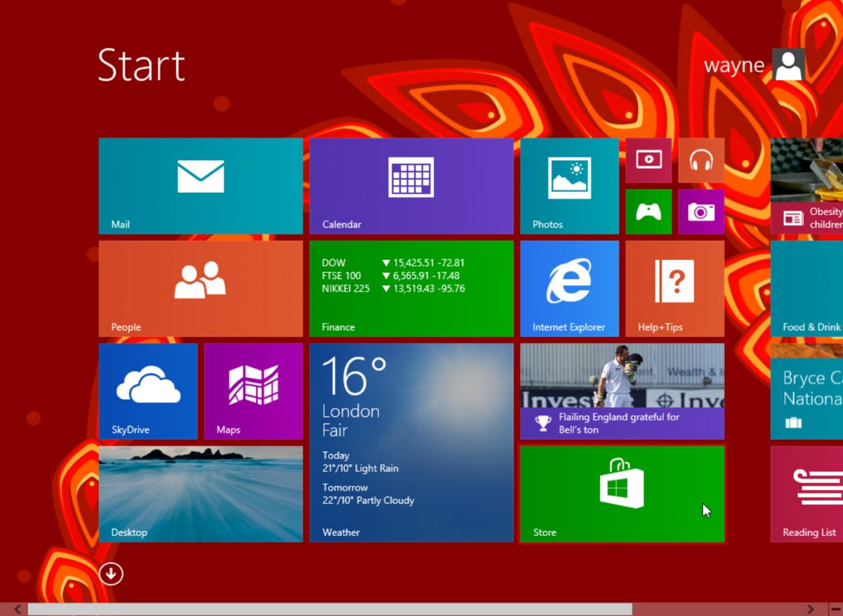Launch Internet Explorer
Screen dimensions: 843x616
(569, 288)
